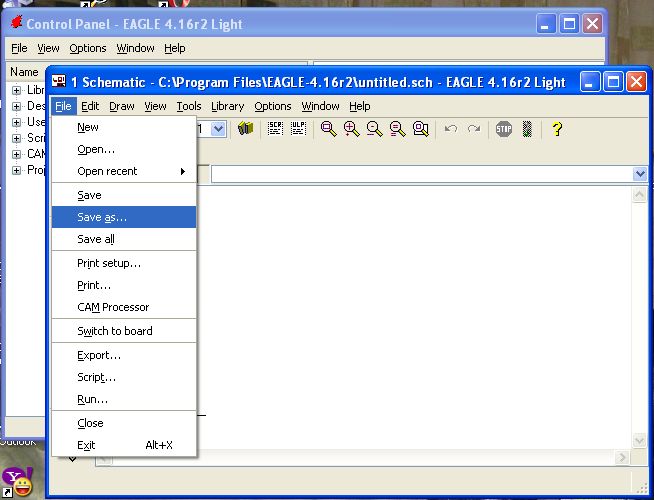The width and height of the screenshot is (654, 500).
Task: Open the Options menu in Control Panel
Action: tap(88, 48)
